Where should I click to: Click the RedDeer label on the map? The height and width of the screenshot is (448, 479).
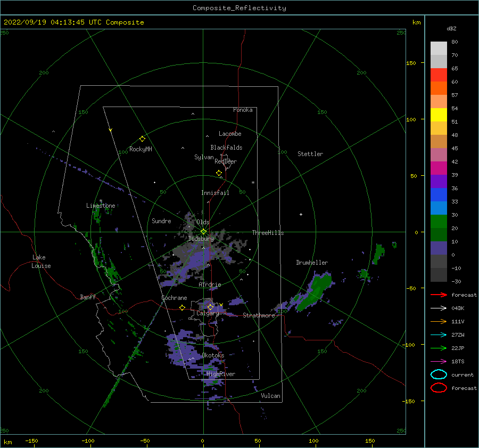click(x=226, y=161)
